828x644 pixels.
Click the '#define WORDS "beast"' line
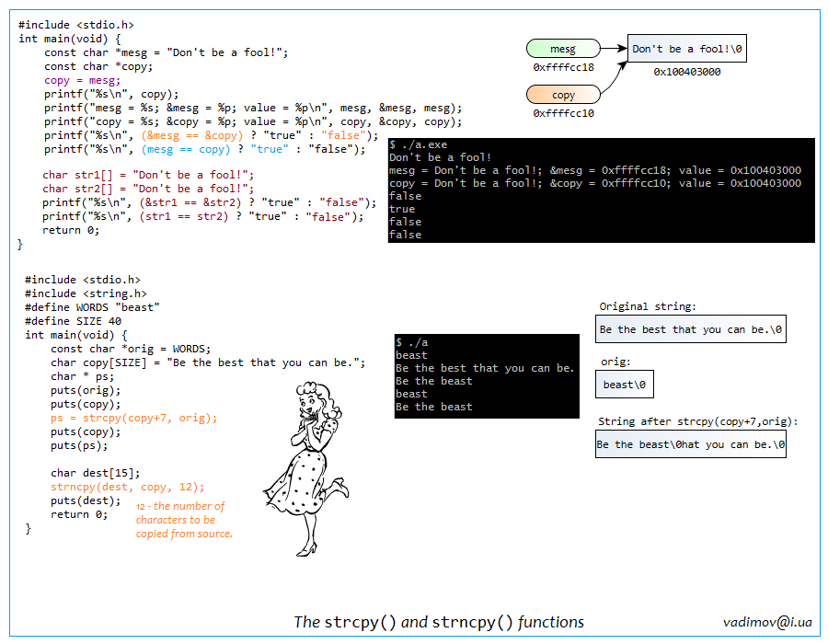pos(92,307)
